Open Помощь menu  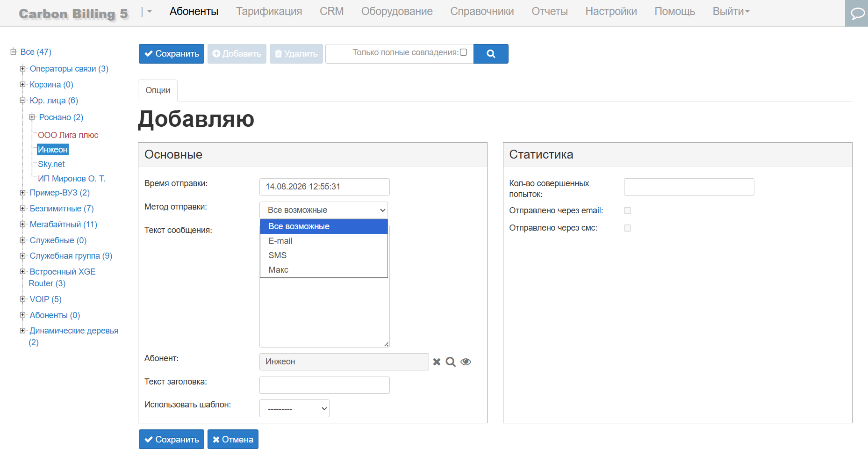tap(674, 11)
